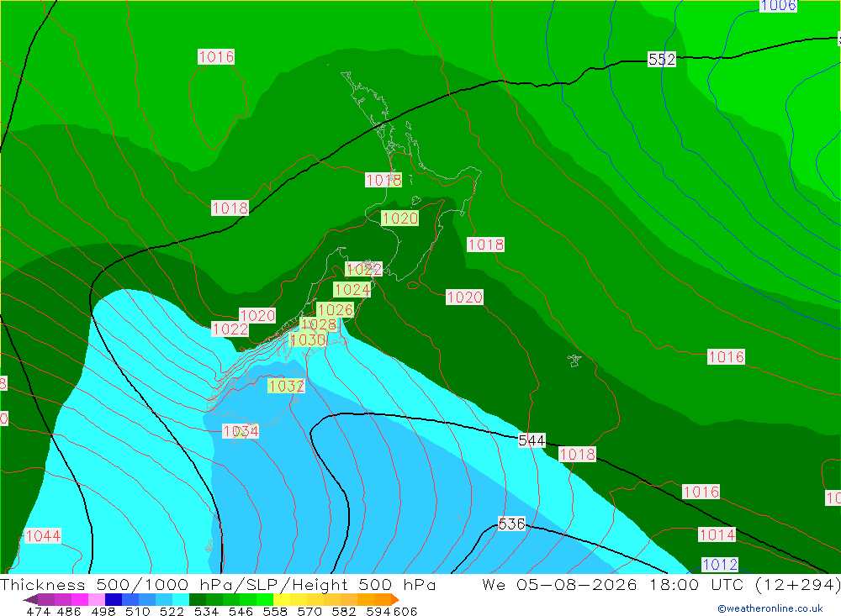Click the forecast date 'We 05-08-2026 18:00 UTC (12+294)'
This screenshot has width=841, height=616.
click(661, 584)
